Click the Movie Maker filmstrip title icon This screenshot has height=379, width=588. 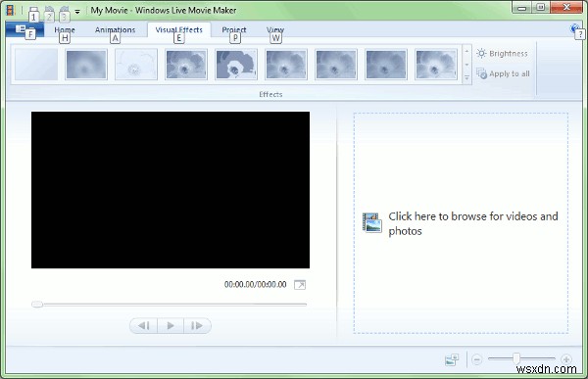coord(10,10)
